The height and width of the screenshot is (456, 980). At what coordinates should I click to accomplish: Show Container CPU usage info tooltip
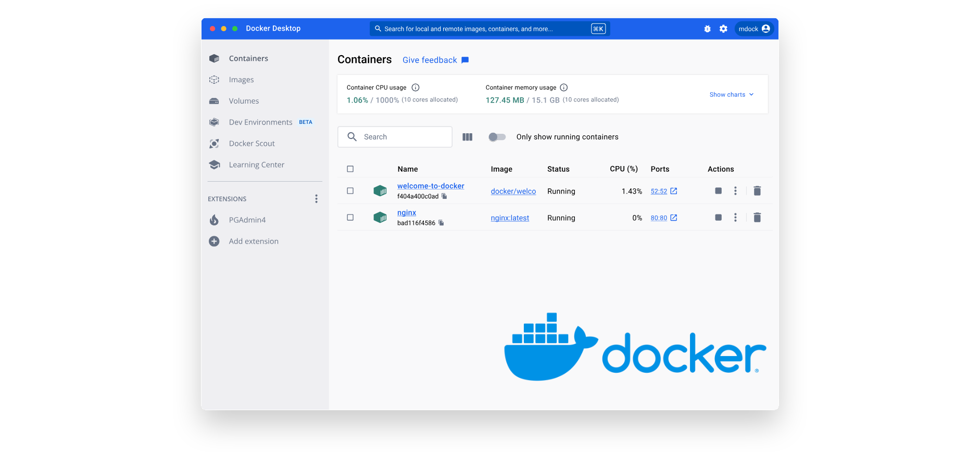(416, 87)
